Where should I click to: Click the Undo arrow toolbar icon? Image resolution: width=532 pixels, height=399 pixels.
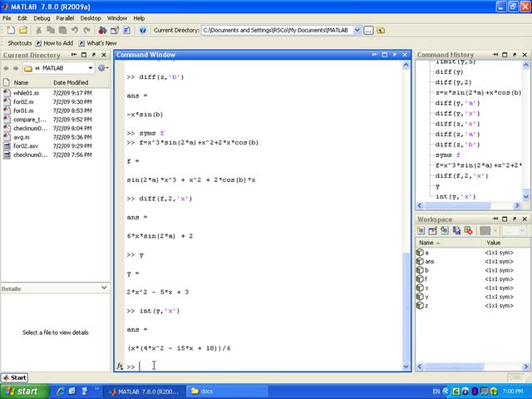click(x=75, y=30)
